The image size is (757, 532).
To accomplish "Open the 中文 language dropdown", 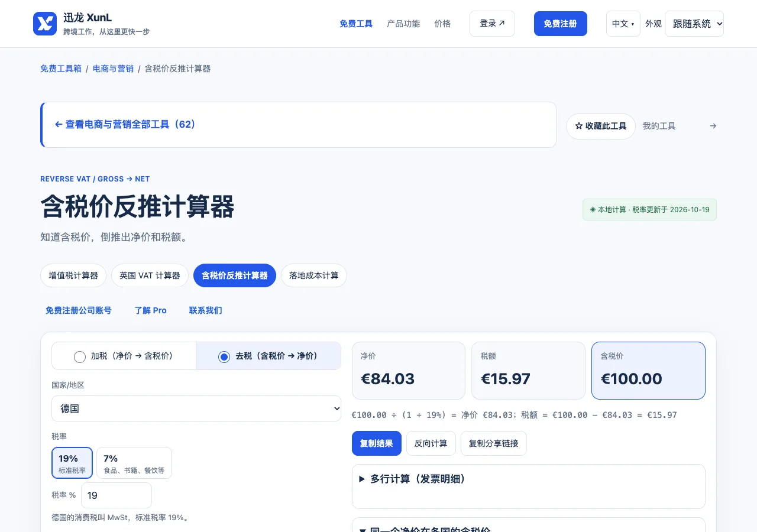I will [x=623, y=24].
